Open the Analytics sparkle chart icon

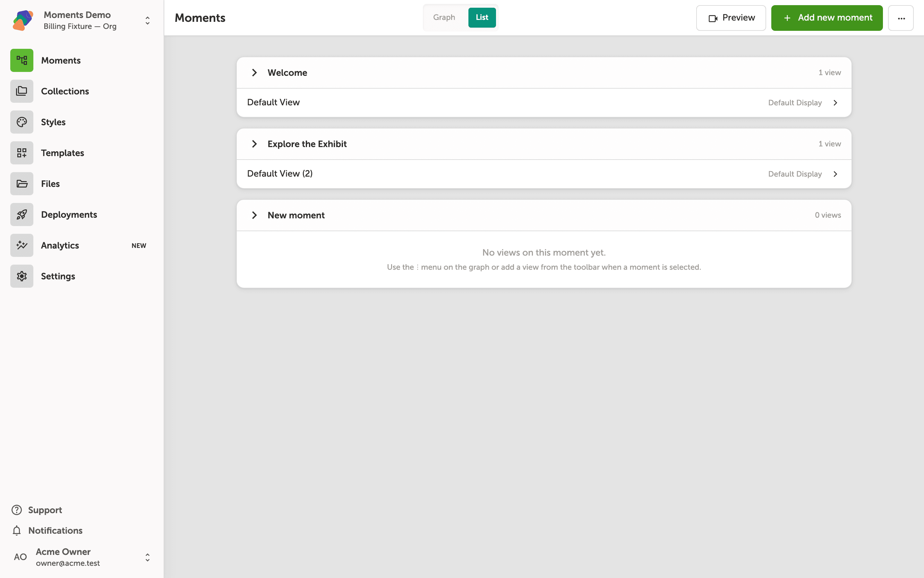pyautogui.click(x=22, y=245)
